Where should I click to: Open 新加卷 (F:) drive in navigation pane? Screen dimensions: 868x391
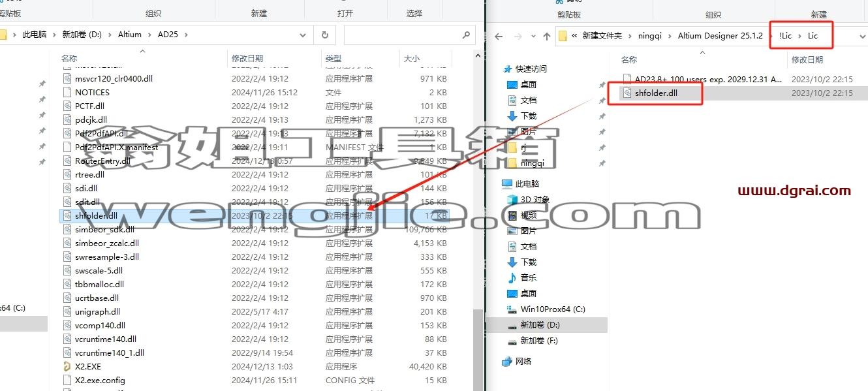coord(539,340)
